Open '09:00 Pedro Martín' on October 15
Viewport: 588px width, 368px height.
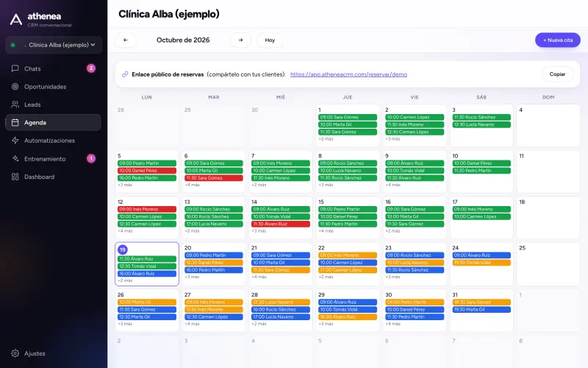pos(348,209)
